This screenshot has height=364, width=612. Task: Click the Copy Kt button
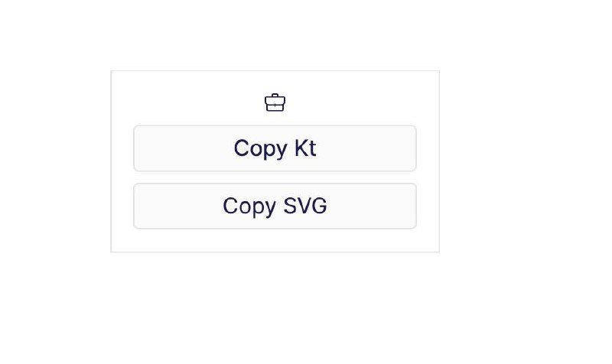[275, 148]
